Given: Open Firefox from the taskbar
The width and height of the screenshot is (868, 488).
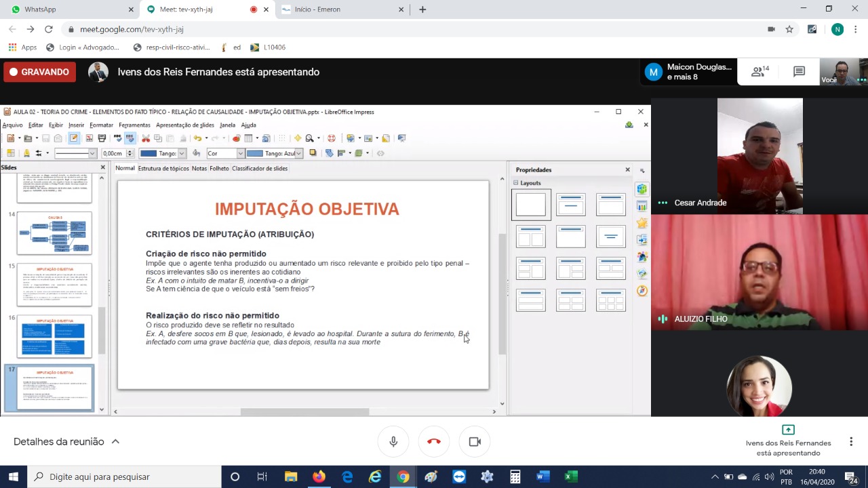Looking at the screenshot, I should click(319, 477).
